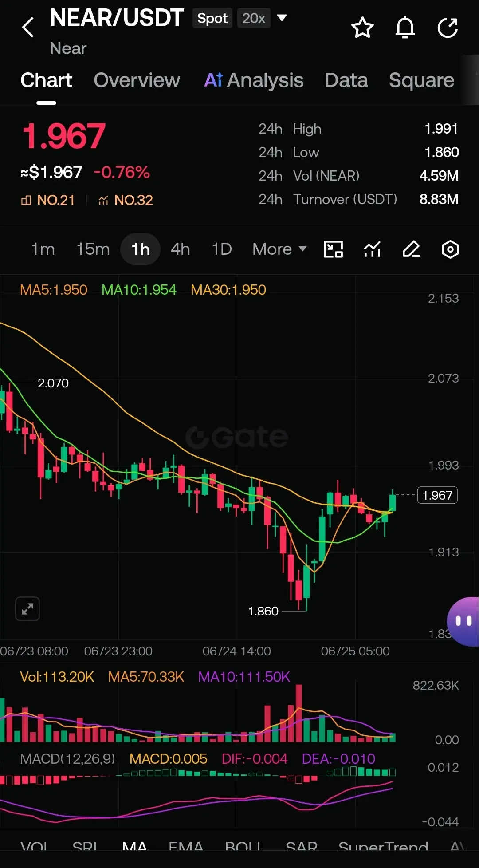Open picture-in-picture chart icon
This screenshot has height=868, width=479.
click(x=333, y=249)
